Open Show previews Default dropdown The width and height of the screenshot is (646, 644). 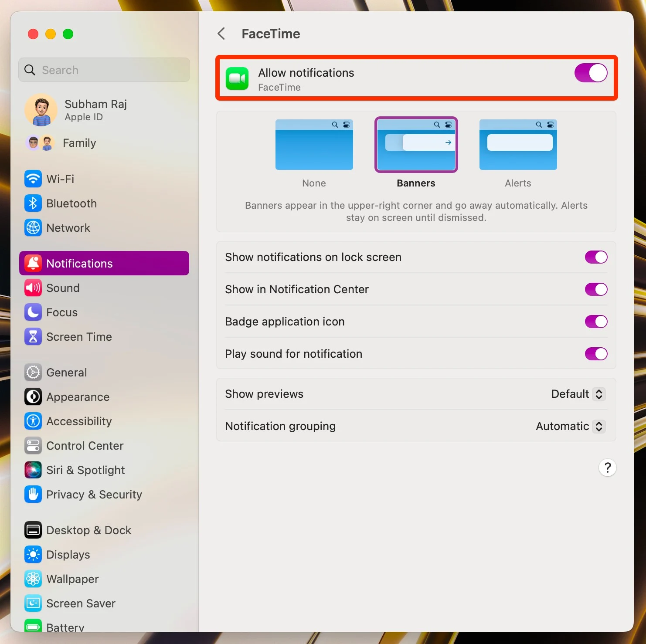578,394
